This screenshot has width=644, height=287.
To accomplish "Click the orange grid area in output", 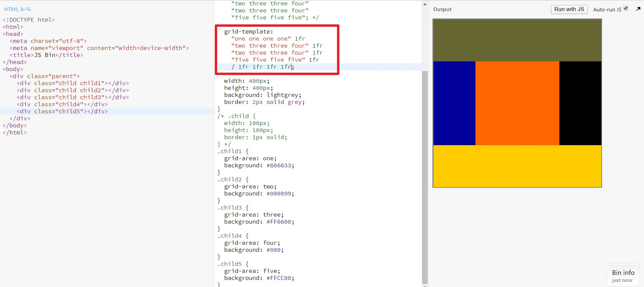I will coord(517,103).
